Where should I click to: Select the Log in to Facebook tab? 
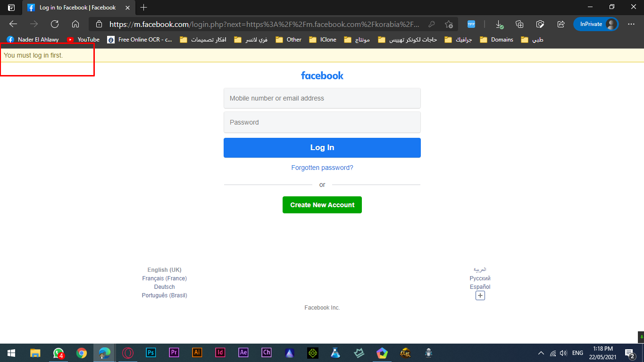pos(78,8)
